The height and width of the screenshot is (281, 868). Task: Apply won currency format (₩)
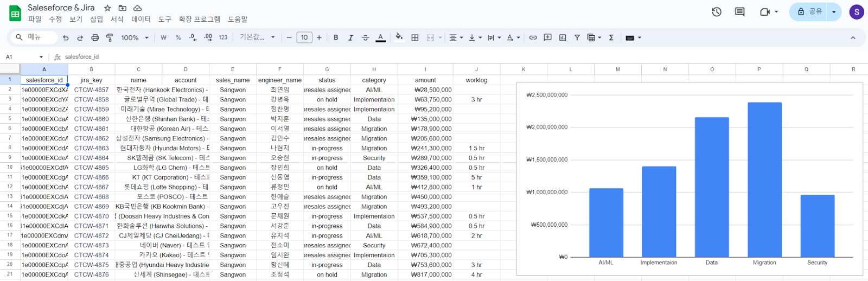(x=163, y=37)
